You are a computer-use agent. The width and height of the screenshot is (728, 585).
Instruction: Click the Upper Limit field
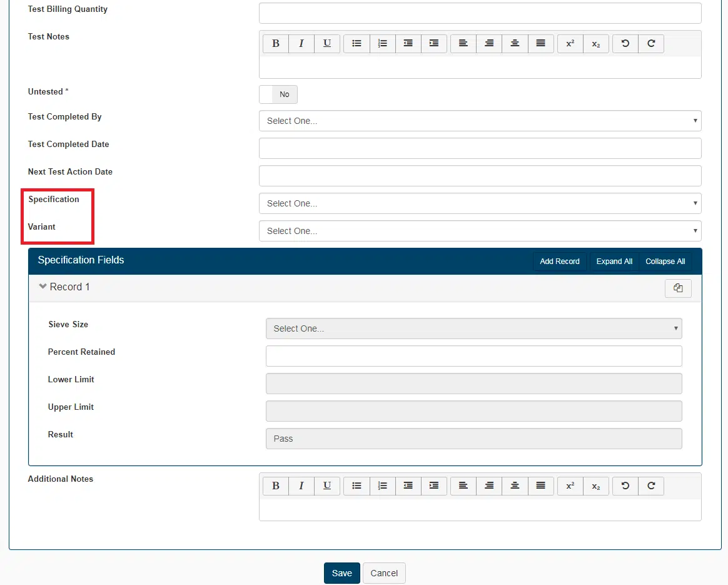coord(473,411)
